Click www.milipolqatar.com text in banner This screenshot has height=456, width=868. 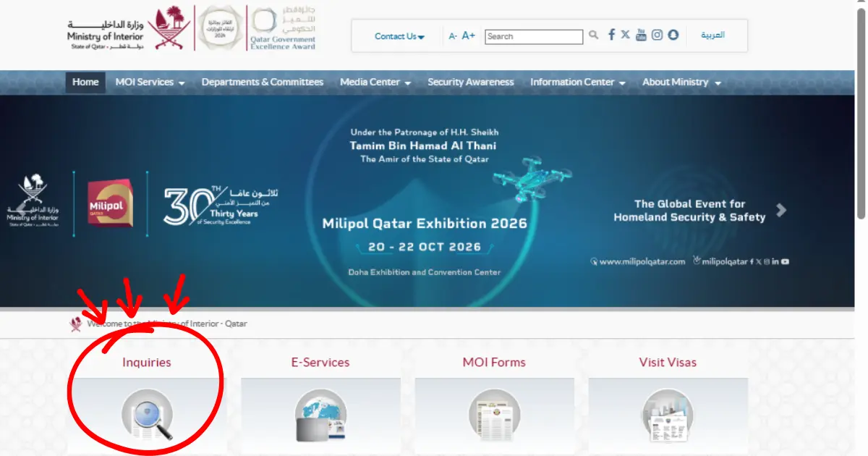coord(642,262)
